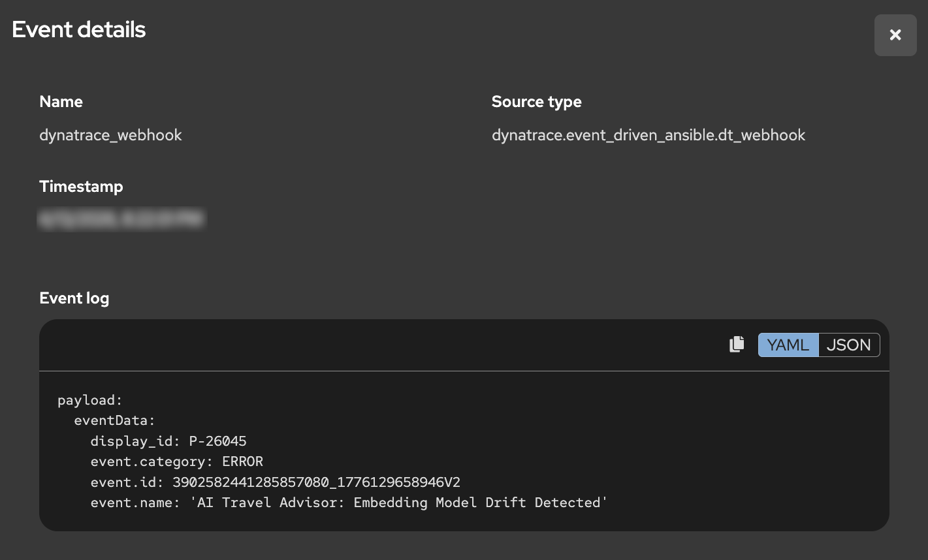This screenshot has height=560, width=928.
Task: Switch event log view to YAML
Action: [x=788, y=345]
